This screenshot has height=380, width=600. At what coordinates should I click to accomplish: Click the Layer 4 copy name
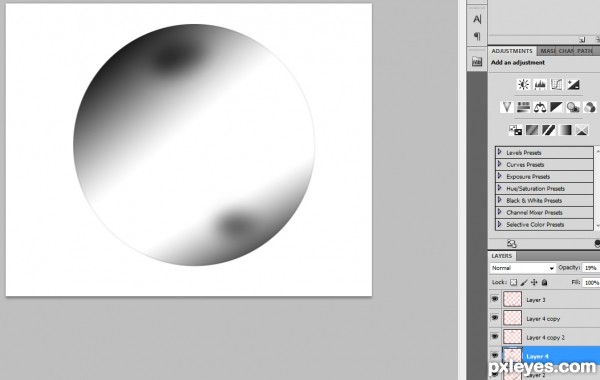[543, 319]
